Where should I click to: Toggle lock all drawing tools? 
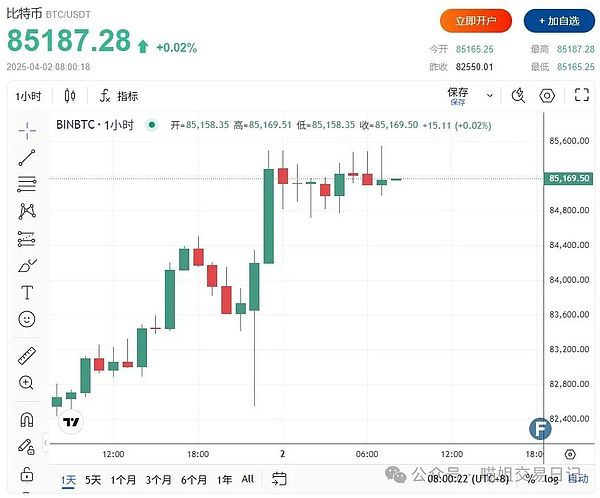coord(27,473)
